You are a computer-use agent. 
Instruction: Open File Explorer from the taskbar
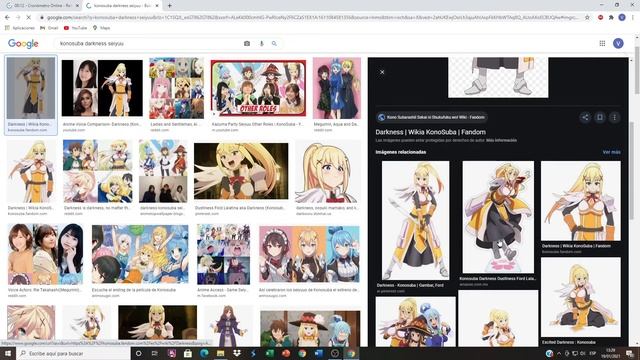point(220,353)
